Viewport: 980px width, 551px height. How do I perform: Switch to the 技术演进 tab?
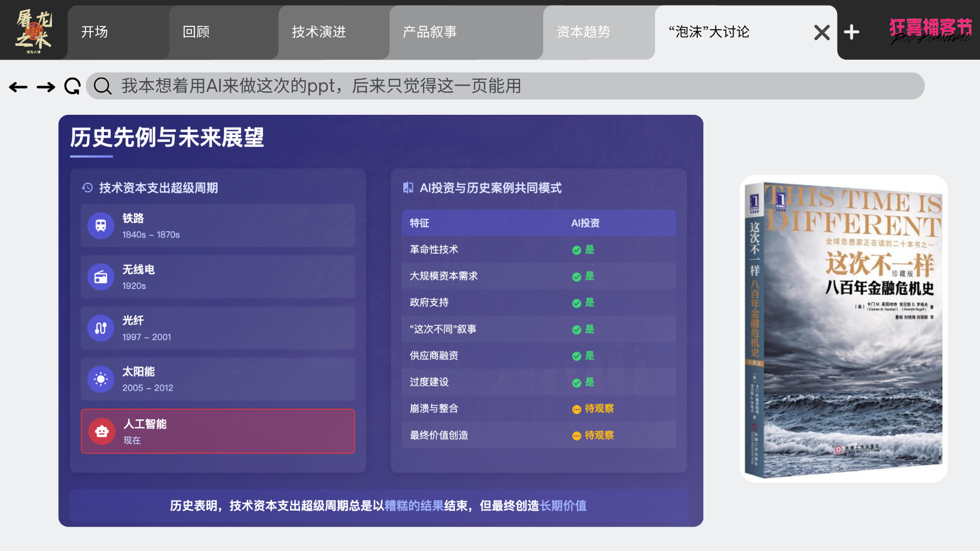tap(319, 32)
